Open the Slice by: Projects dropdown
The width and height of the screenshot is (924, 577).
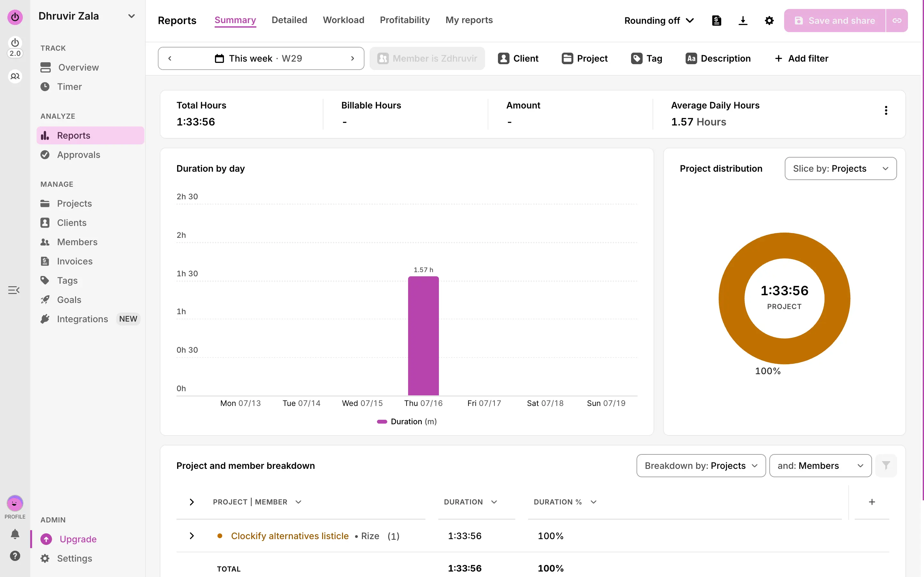[841, 168]
